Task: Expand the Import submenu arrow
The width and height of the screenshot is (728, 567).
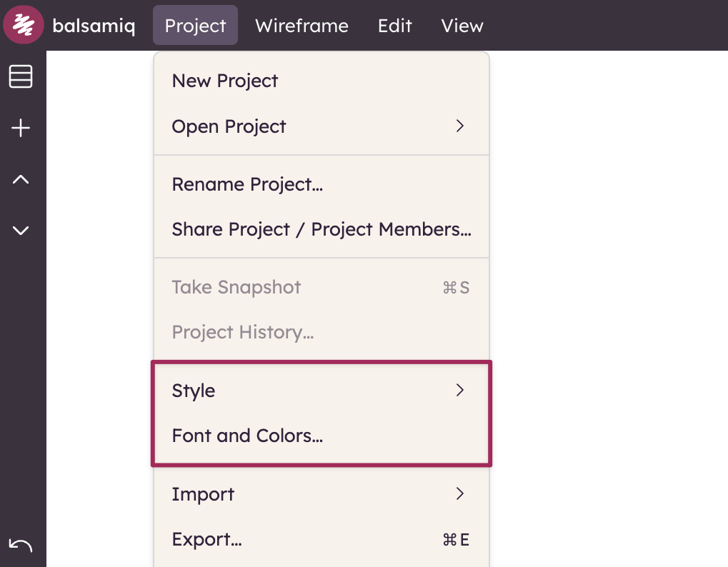Action: coord(460,494)
